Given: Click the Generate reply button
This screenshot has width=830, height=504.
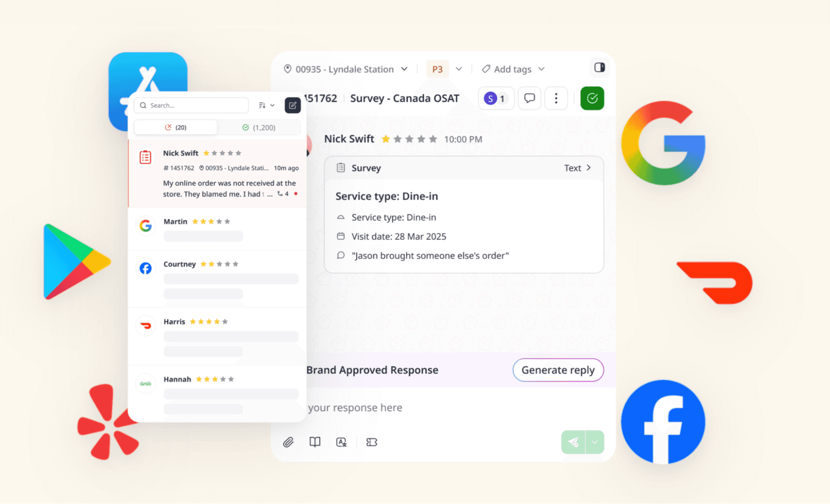Looking at the screenshot, I should pyautogui.click(x=558, y=370).
